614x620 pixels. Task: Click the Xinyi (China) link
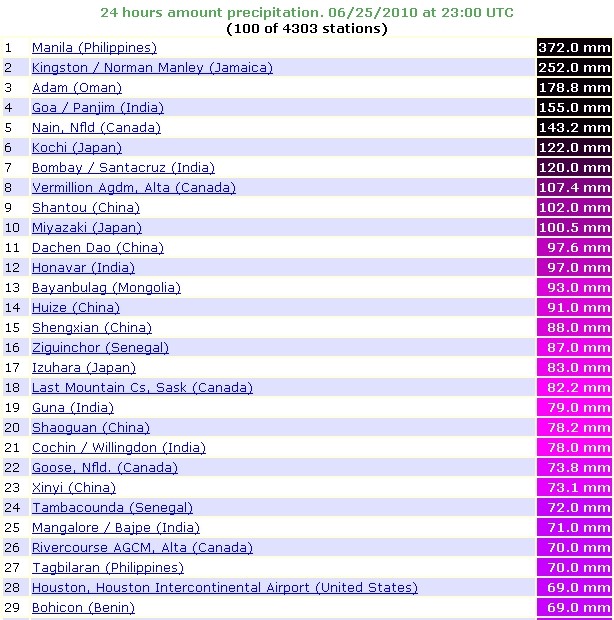click(x=74, y=488)
